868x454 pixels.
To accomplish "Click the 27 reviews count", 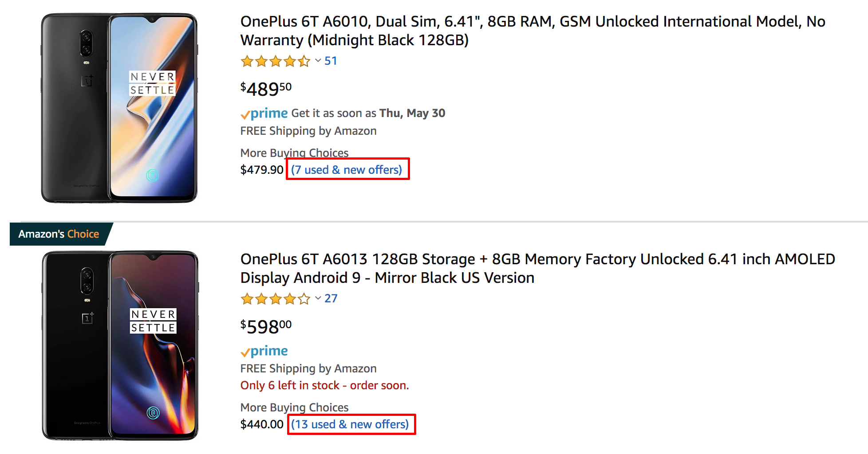I will coord(331,298).
